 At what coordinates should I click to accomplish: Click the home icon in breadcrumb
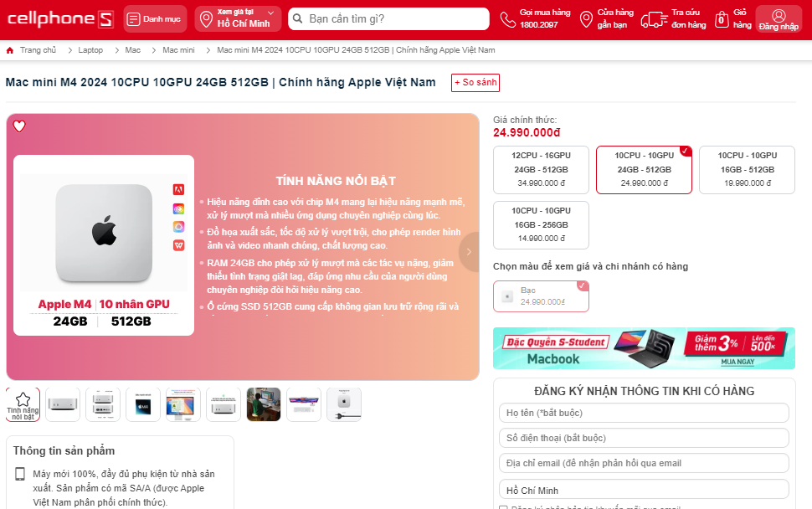coord(10,50)
